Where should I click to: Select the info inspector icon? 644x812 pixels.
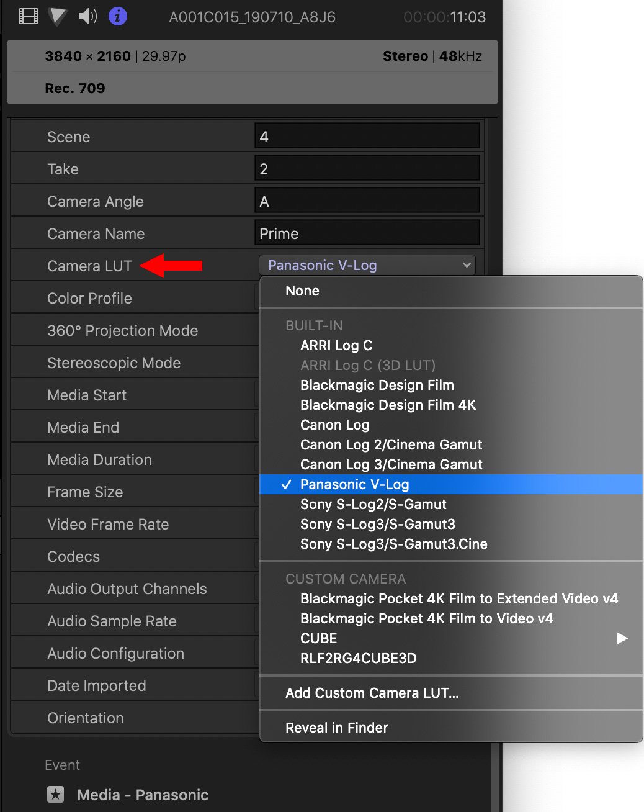(x=118, y=16)
